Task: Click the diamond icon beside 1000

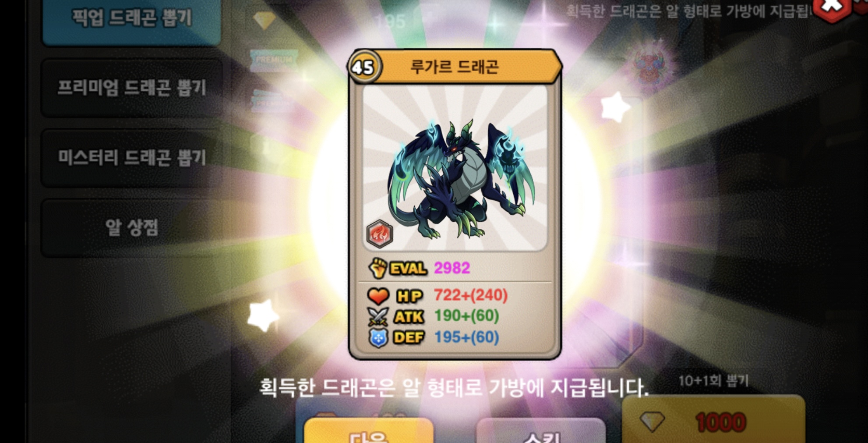Action: click(652, 422)
